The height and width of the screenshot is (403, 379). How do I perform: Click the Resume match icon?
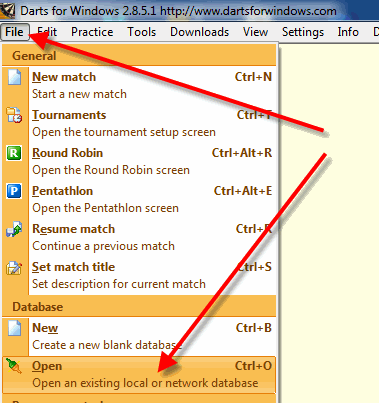pos(14,229)
